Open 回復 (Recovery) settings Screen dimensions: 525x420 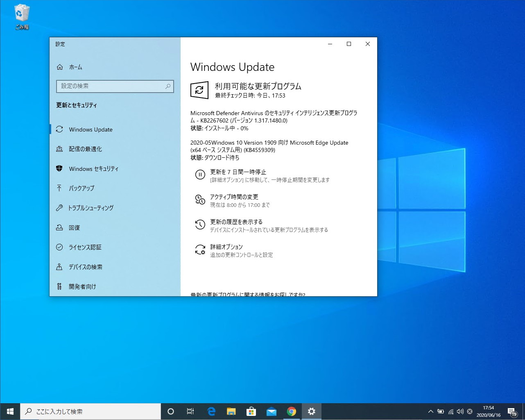pos(75,227)
